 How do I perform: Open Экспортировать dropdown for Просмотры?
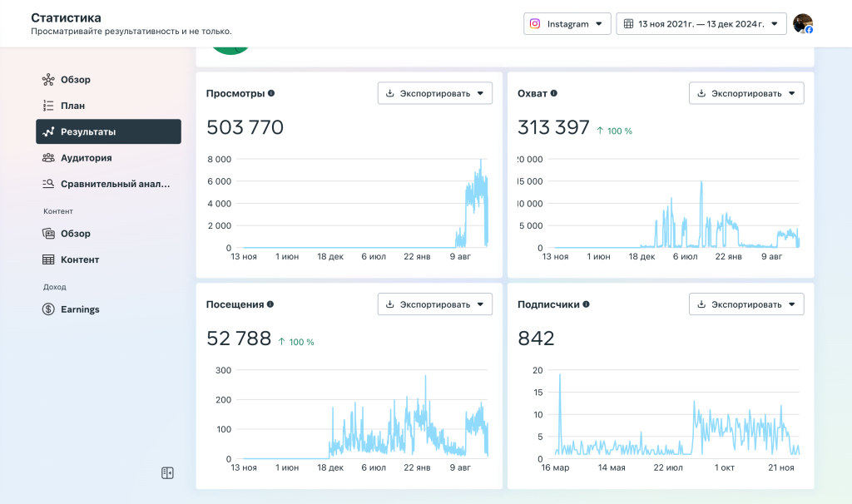434,93
